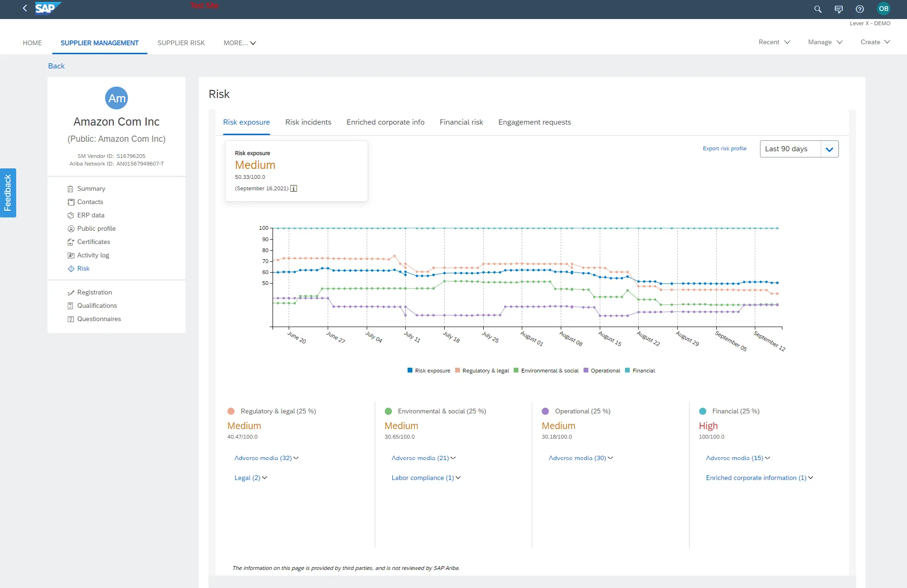Toggle Environmental & social legend swatch

(x=516, y=370)
